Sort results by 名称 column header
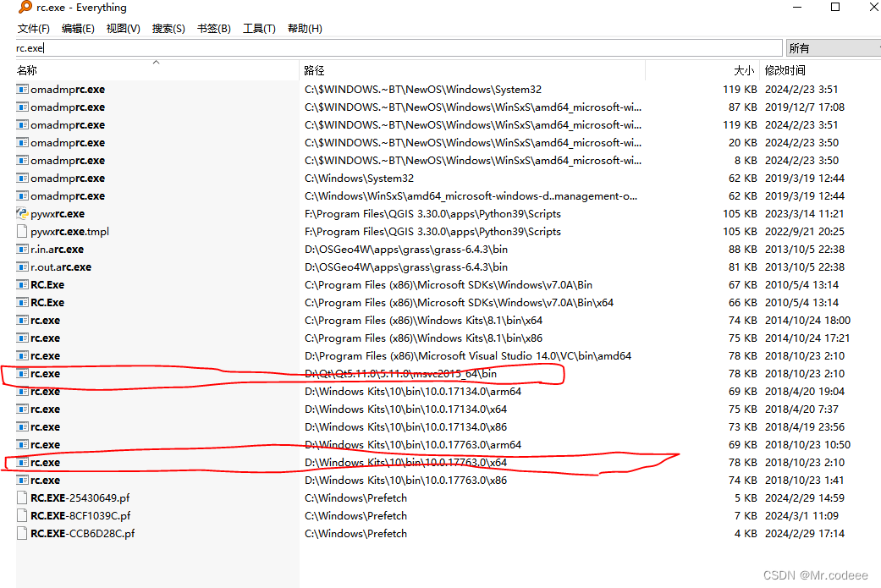 [27, 71]
